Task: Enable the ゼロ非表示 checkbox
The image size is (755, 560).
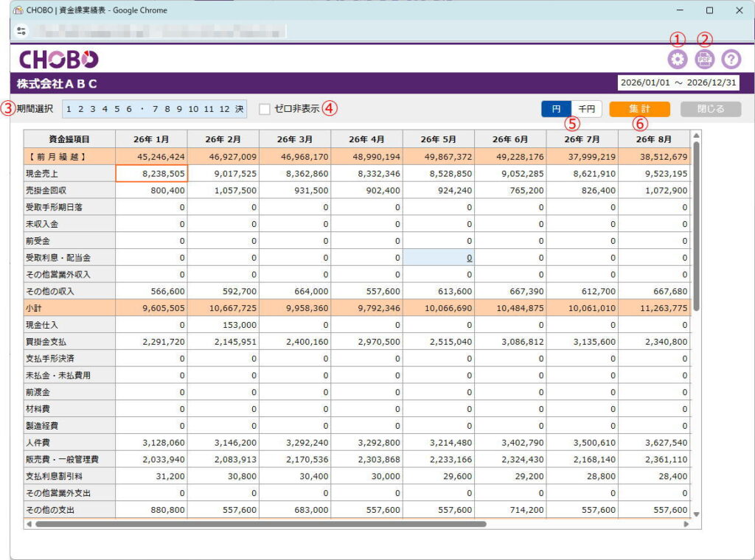Action: (x=265, y=109)
